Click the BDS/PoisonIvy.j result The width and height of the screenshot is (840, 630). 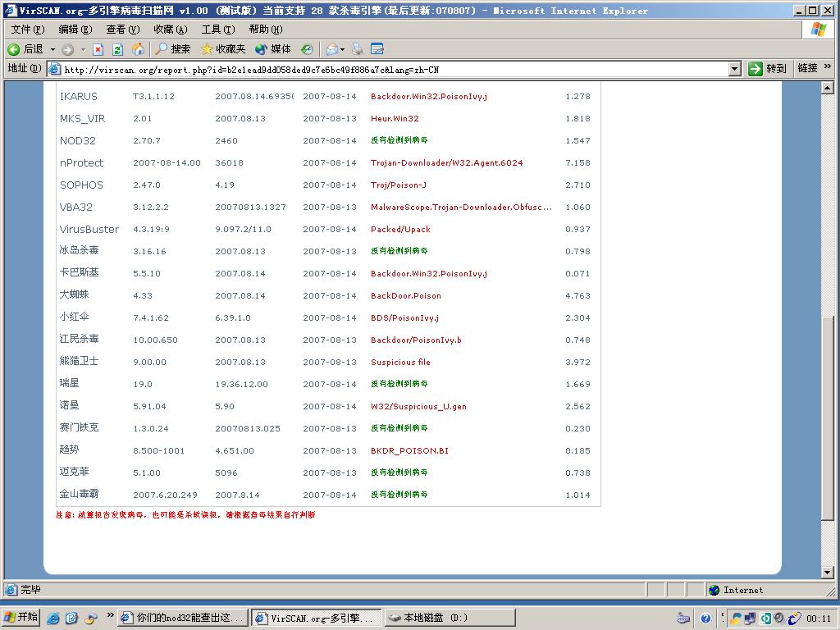coord(404,318)
